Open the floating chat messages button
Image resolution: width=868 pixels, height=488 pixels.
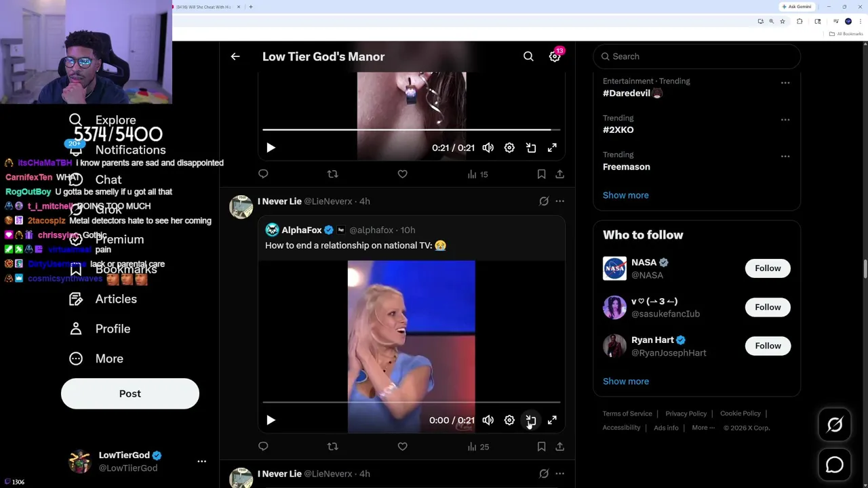coord(835,465)
